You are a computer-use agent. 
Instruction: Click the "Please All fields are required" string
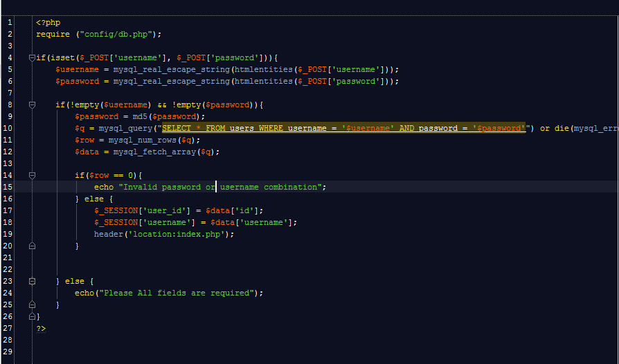177,293
